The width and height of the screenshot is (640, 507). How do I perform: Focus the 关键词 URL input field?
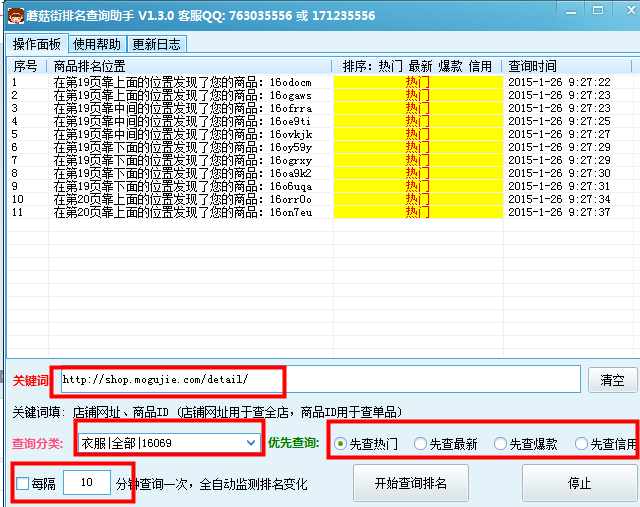point(320,379)
